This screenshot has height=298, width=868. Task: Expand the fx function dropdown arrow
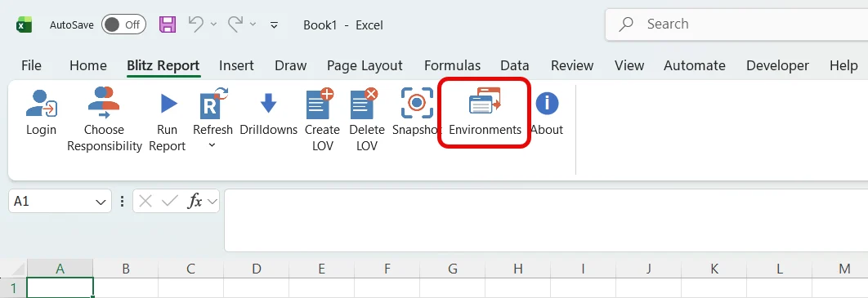click(x=212, y=202)
